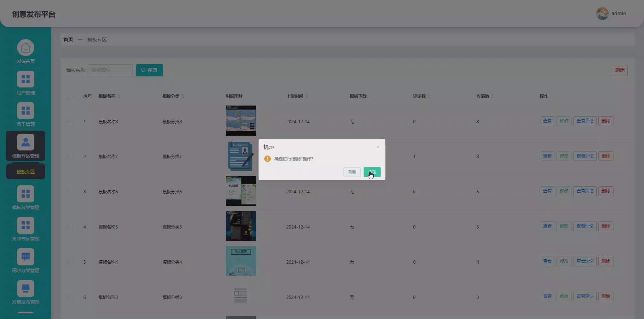644x319 pixels.
Task: Click 删除 for 模板名称5 row
Action: 605,226
